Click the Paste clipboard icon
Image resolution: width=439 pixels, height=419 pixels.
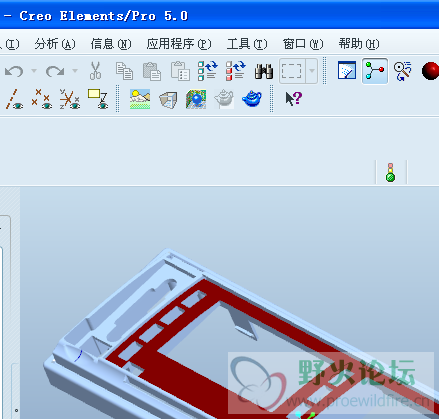coord(152,71)
